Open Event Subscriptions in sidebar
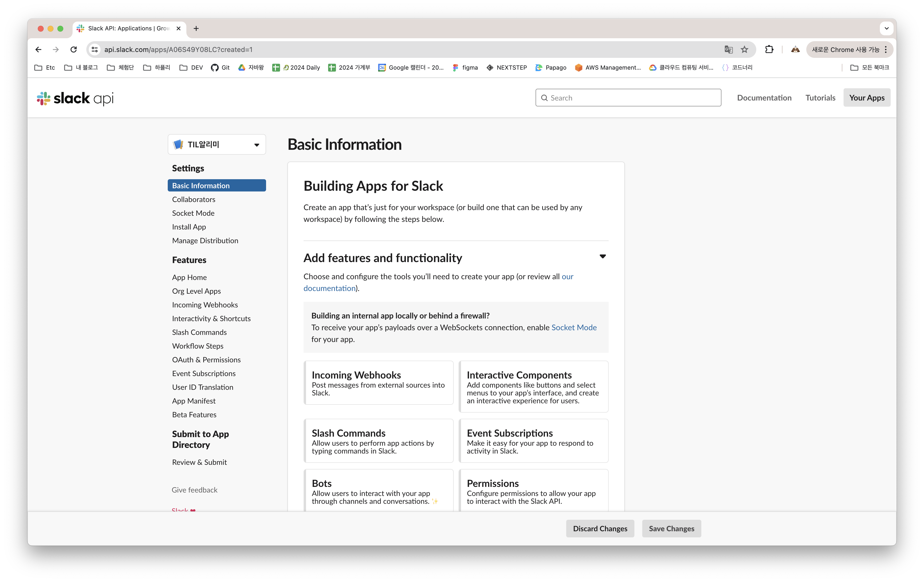The height and width of the screenshot is (582, 924). coord(204,374)
